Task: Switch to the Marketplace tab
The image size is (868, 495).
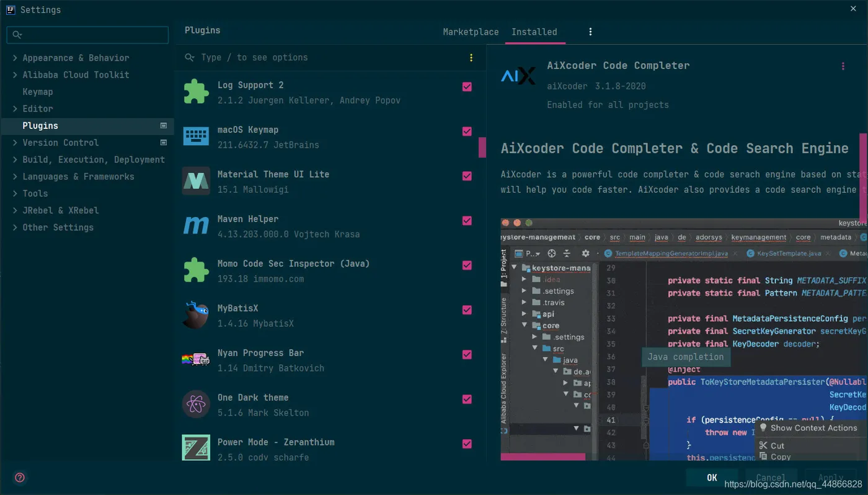Action: coord(471,32)
